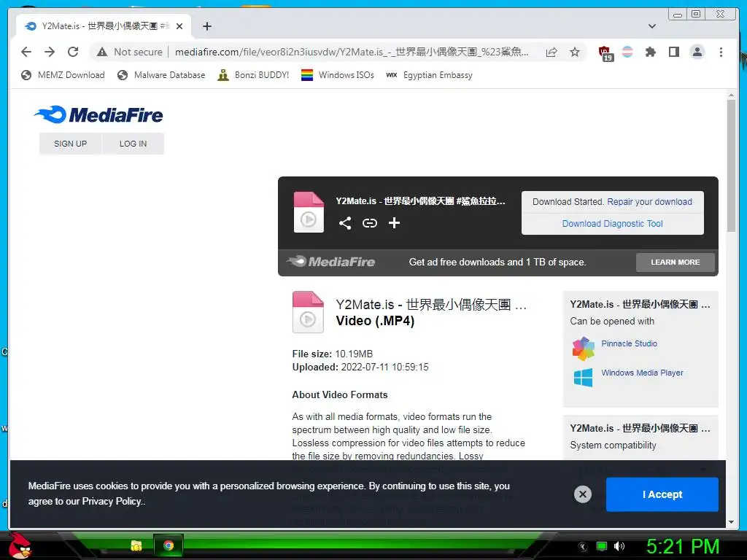Click the SIGN UP button
Screen dimensions: 747x560
[x=71, y=144]
